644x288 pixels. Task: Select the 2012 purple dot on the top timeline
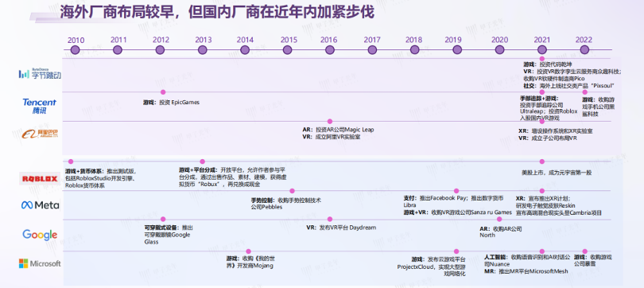coord(160,49)
